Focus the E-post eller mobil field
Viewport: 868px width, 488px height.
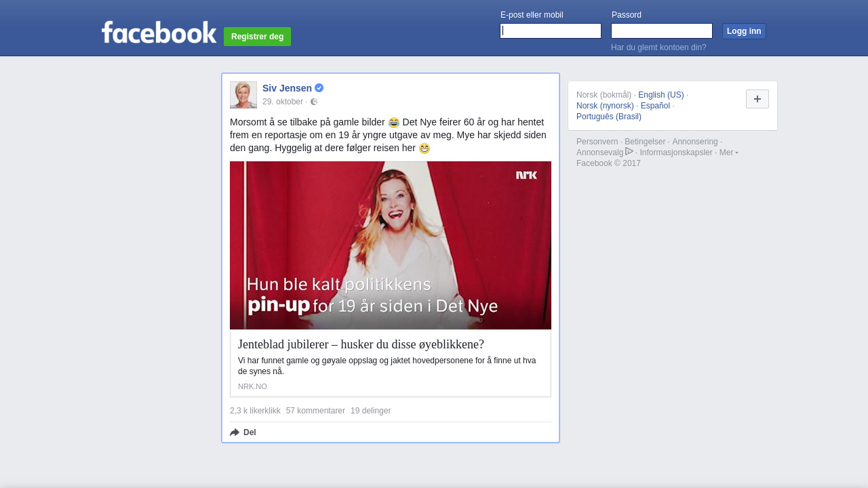[x=551, y=31]
